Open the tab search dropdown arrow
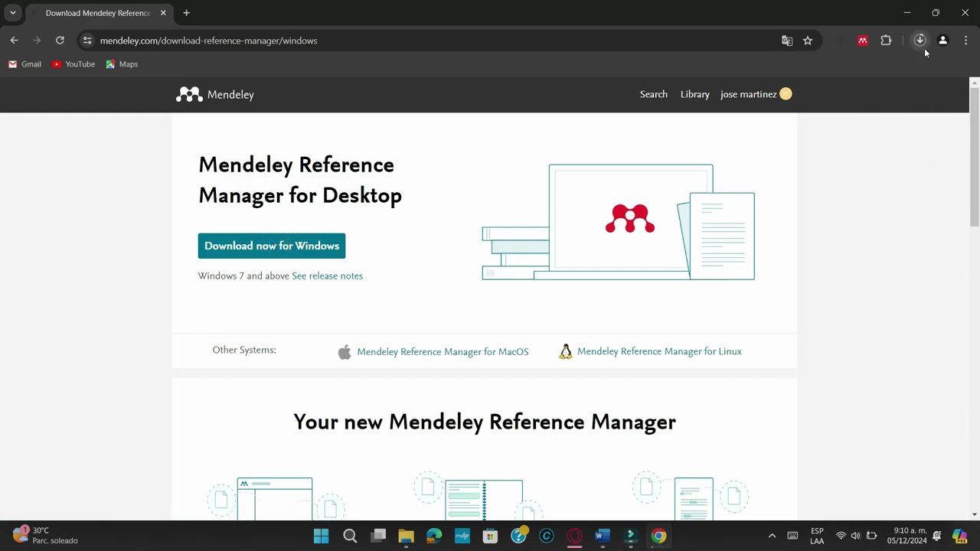 [x=12, y=13]
